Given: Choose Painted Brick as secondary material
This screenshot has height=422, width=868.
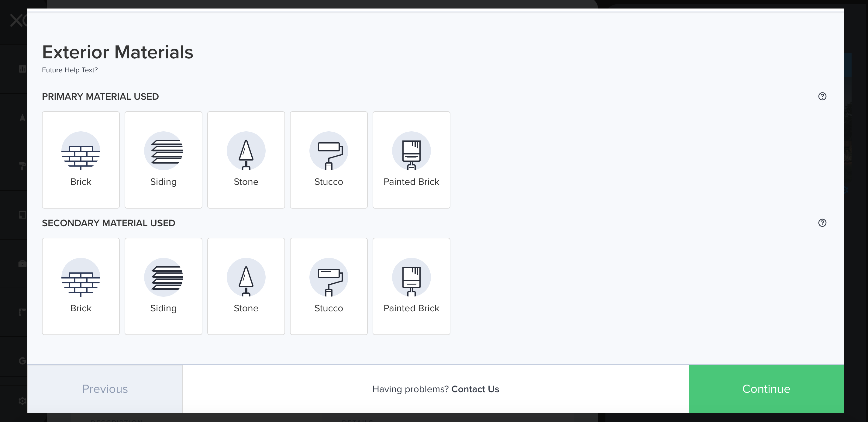Looking at the screenshot, I should point(411,286).
